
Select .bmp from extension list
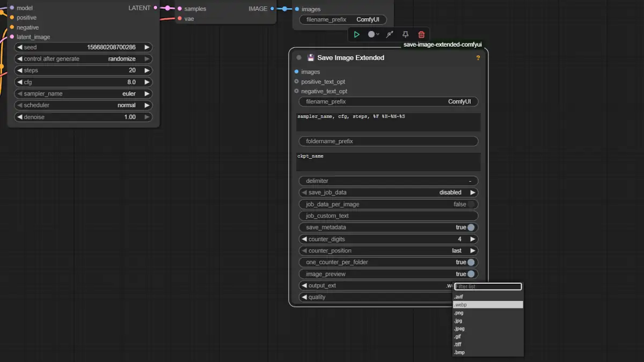click(x=488, y=352)
